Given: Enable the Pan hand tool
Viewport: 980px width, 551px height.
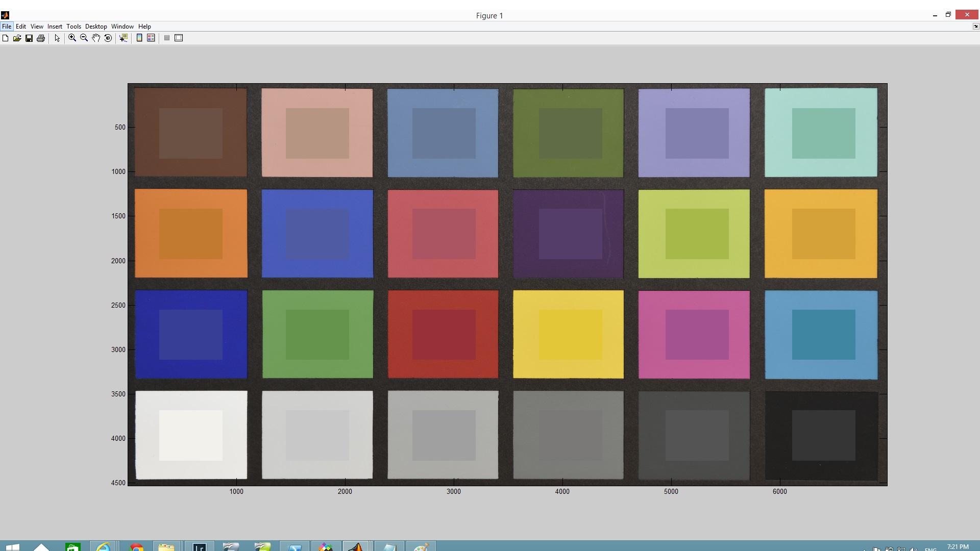Looking at the screenshot, I should point(96,38).
